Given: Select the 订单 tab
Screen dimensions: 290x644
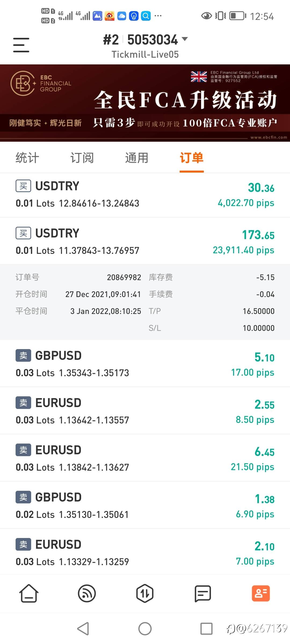Looking at the screenshot, I should tap(191, 158).
